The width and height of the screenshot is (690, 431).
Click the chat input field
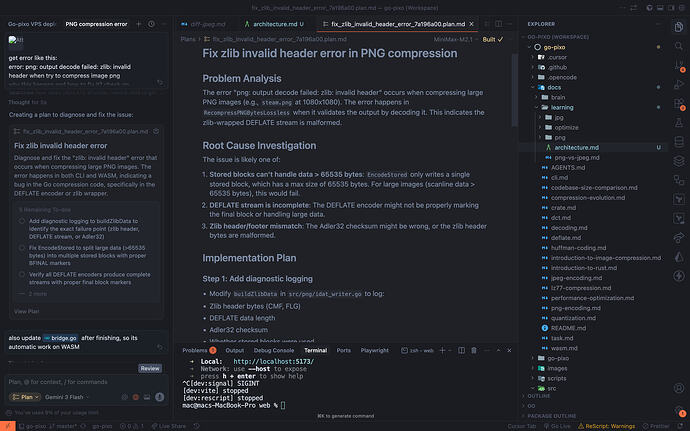pyautogui.click(x=86, y=382)
